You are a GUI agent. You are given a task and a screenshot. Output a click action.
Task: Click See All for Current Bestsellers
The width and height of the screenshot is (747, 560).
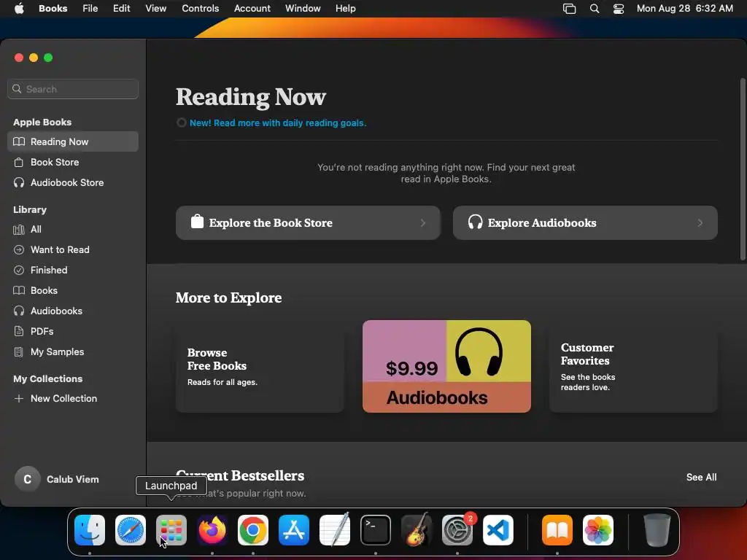tap(701, 477)
